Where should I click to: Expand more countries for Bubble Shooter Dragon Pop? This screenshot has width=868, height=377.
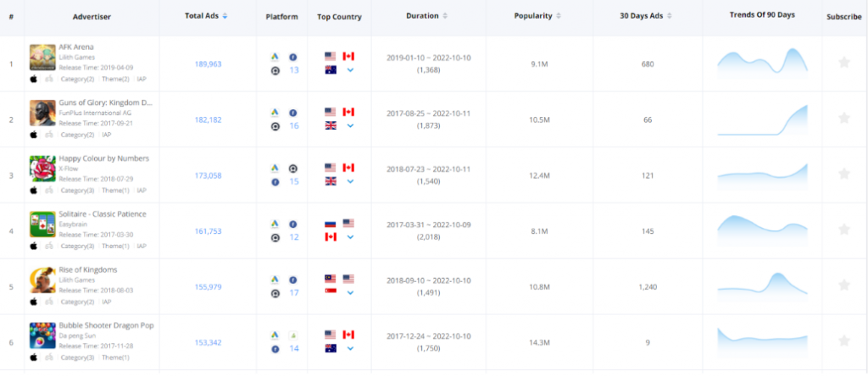pos(350,348)
